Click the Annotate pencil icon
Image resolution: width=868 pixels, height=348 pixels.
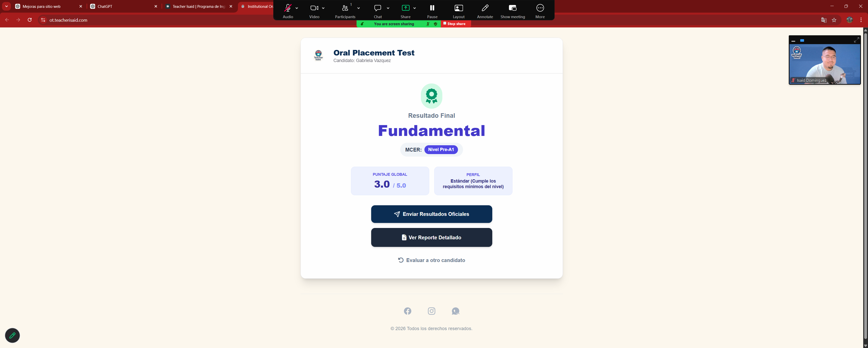[485, 8]
